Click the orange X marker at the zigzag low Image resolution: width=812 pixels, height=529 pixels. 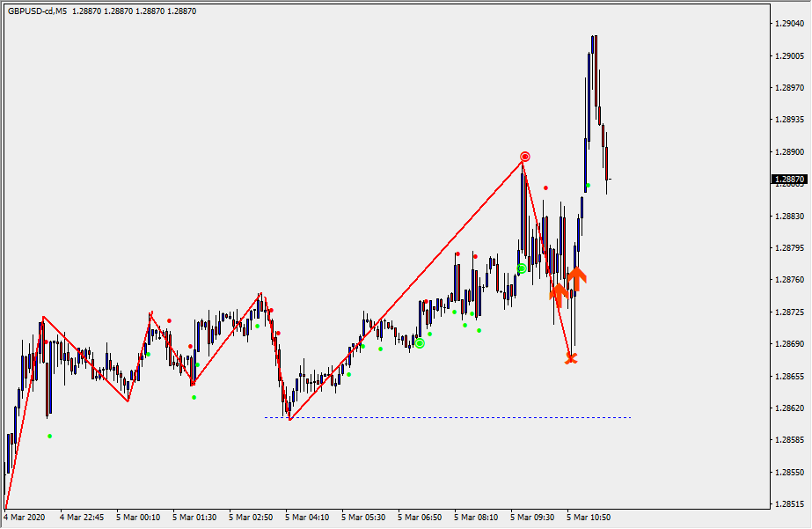(571, 358)
